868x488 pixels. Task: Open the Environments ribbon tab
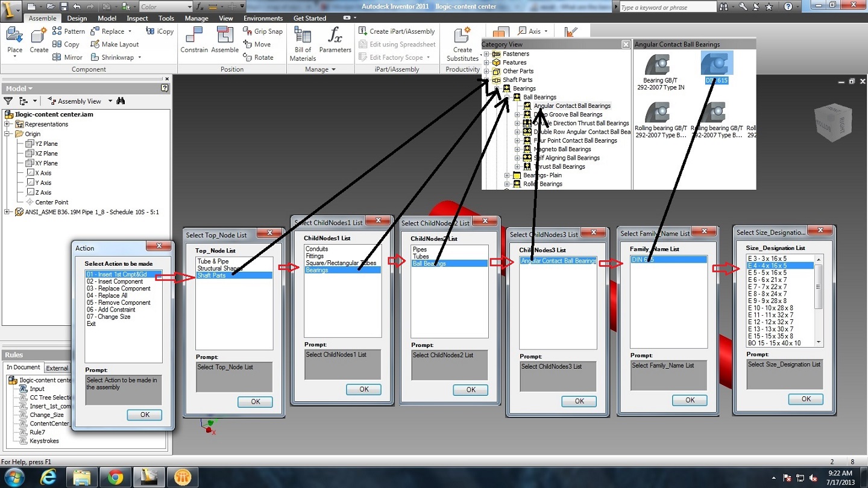263,18
